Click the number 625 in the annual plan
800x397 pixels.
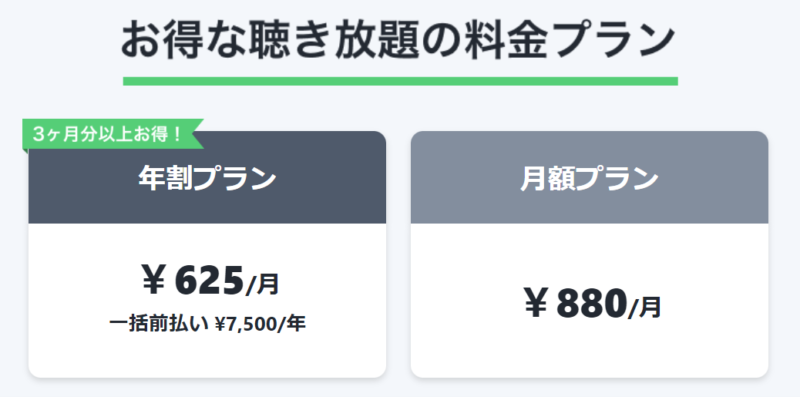pos(209,282)
